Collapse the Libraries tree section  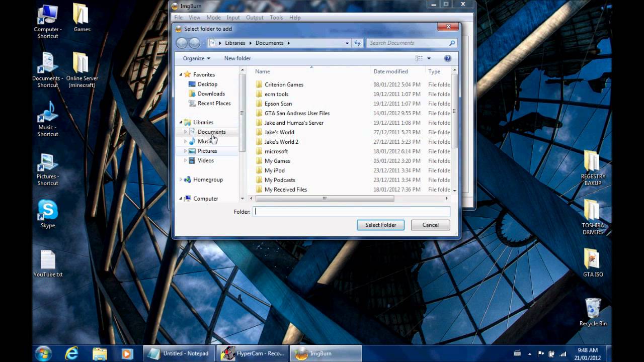pos(181,122)
